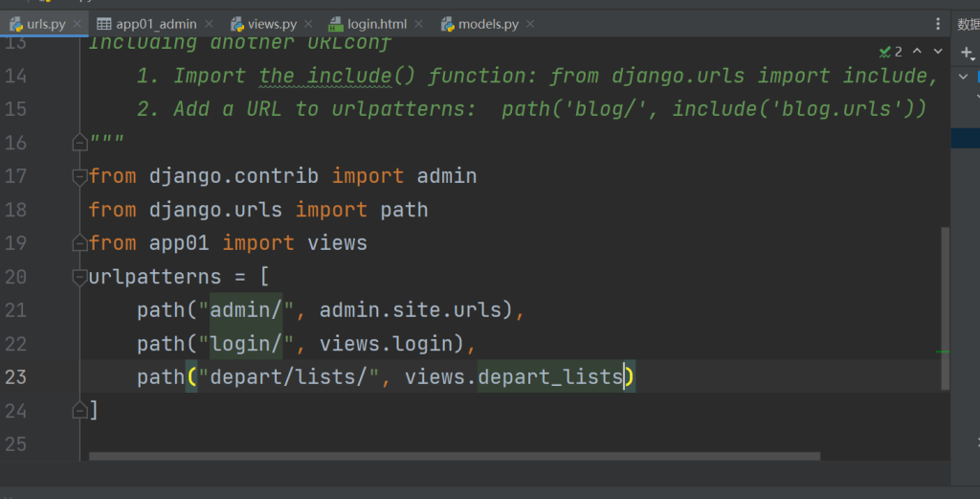Click the Python icon on models.py tab
Viewport: 980px width, 499px height.
pos(447,24)
